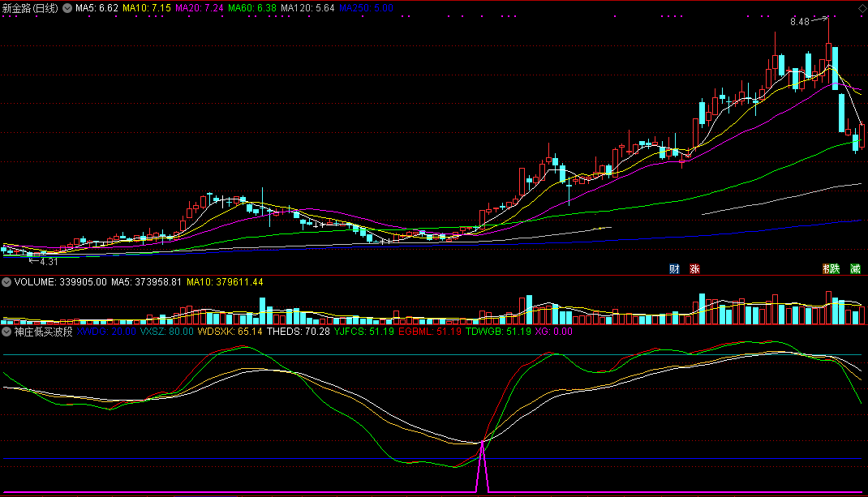The height and width of the screenshot is (497, 868).
Task: Click the TDWGB: 51.19 value
Action: pos(498,332)
